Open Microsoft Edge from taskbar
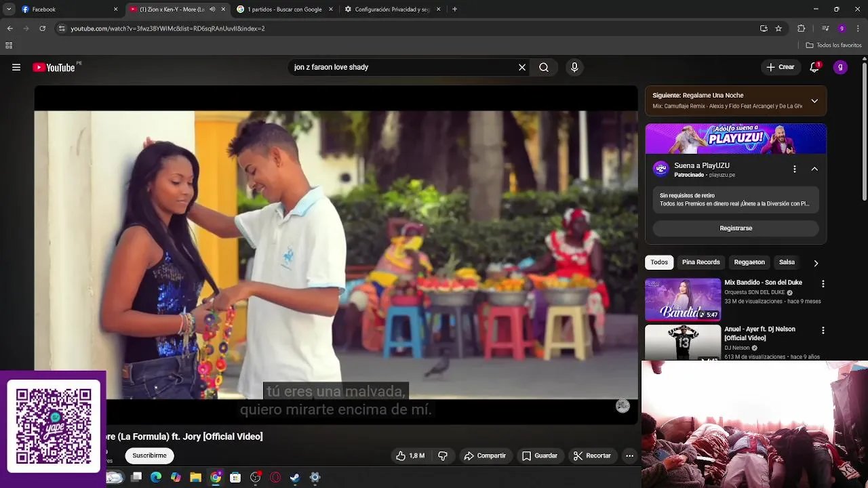868x488 pixels. click(156, 477)
